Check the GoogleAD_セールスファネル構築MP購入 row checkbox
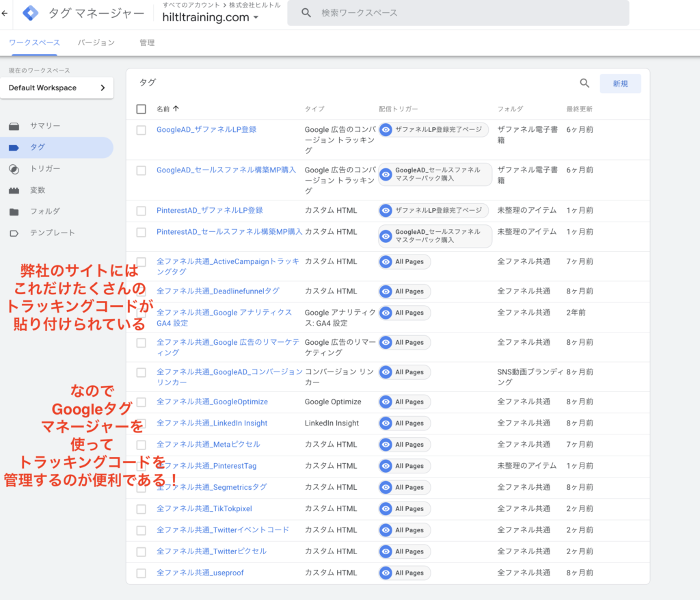 (x=141, y=170)
